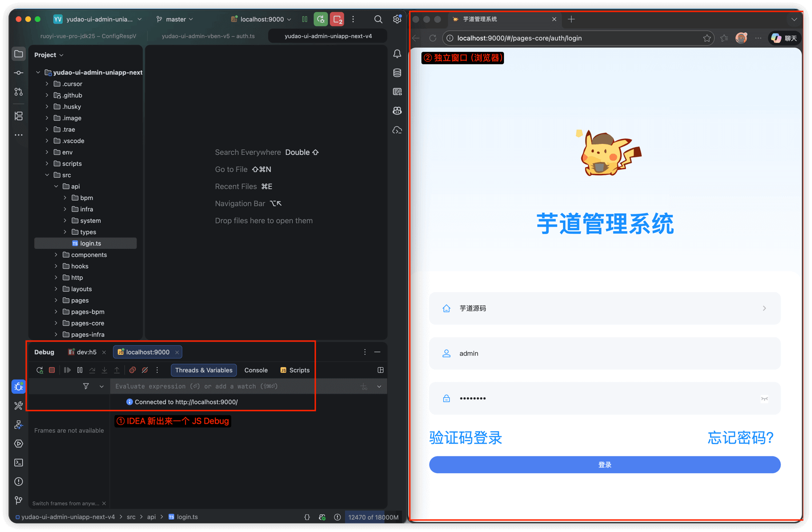
Task: Switch to the Console tab
Action: [256, 370]
